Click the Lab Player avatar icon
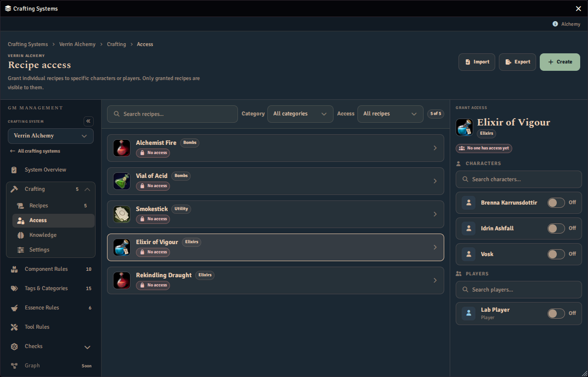The image size is (588, 377). pyautogui.click(x=469, y=314)
